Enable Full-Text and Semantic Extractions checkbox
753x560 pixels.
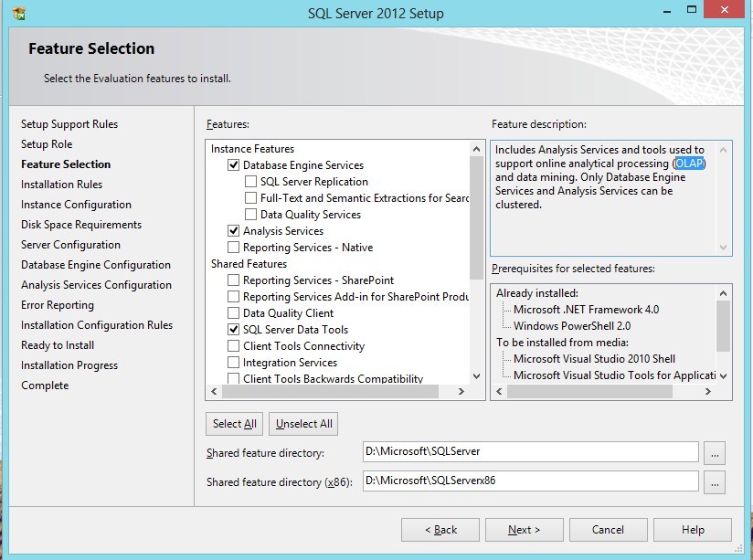click(250, 198)
